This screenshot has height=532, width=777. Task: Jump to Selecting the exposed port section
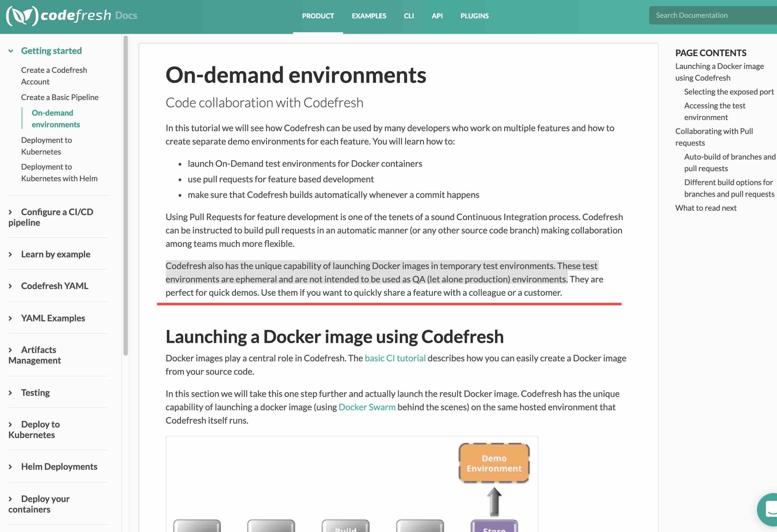[729, 91]
